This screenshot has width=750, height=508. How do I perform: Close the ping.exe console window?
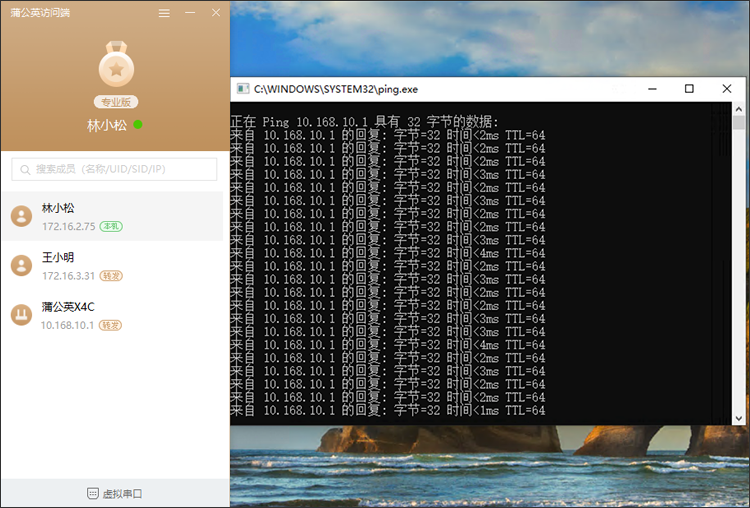[727, 89]
